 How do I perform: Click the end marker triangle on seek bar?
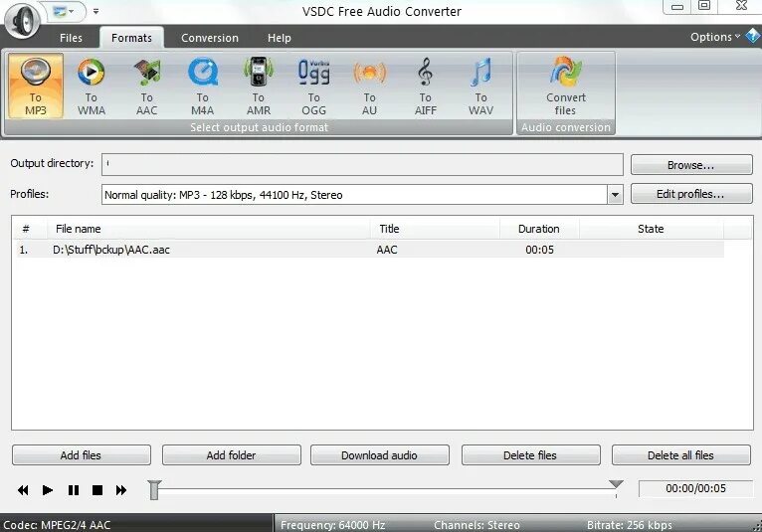click(x=616, y=484)
